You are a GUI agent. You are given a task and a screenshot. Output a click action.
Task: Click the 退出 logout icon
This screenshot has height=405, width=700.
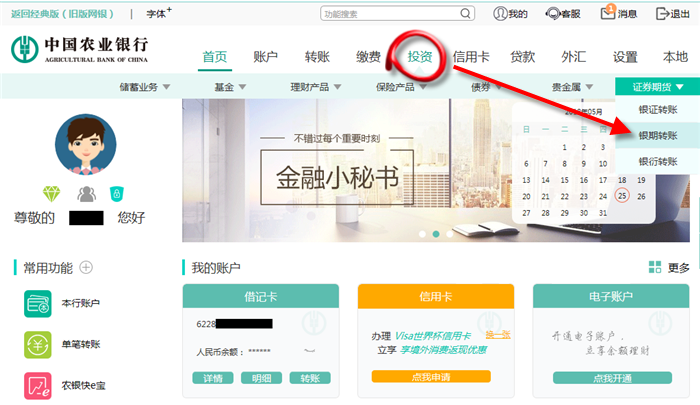(x=662, y=14)
